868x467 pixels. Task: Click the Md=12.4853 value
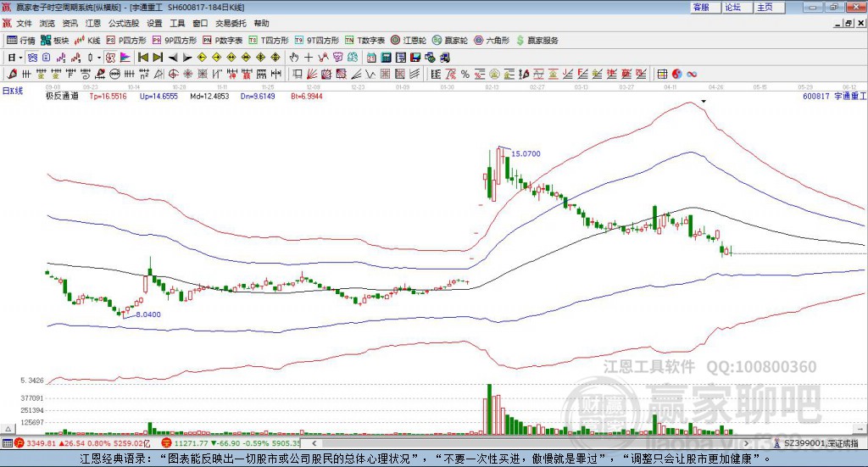209,97
